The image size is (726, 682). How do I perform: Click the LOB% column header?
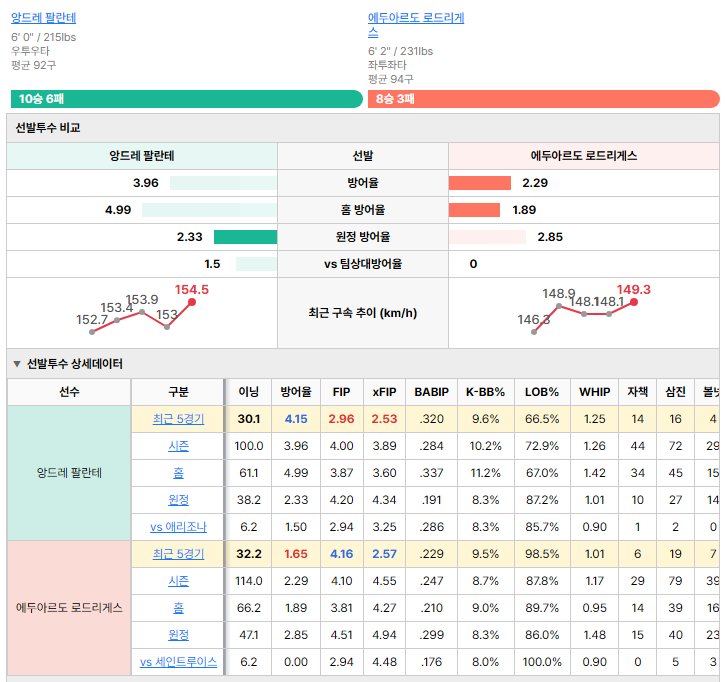(542, 392)
